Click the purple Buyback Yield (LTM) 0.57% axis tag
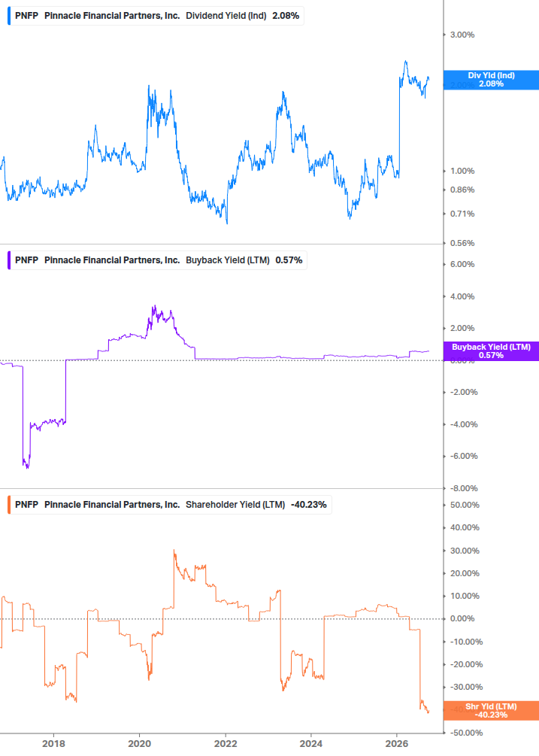The height and width of the screenshot is (756, 539). (491, 351)
